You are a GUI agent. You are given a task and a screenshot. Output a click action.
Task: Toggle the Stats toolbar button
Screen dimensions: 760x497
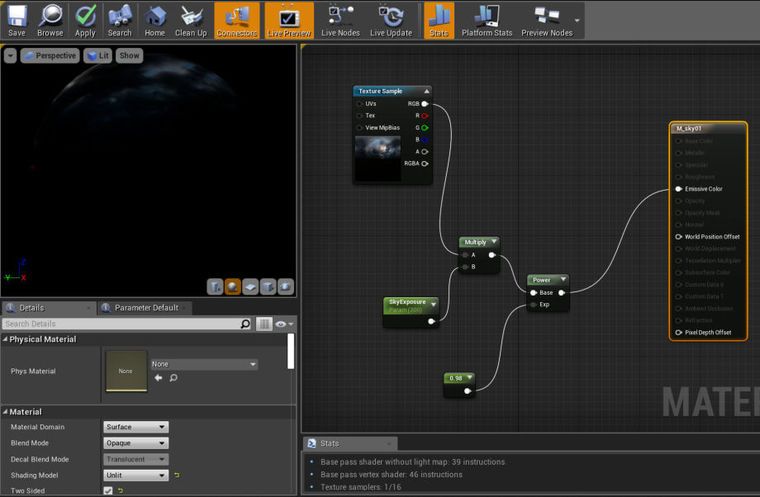click(x=439, y=20)
